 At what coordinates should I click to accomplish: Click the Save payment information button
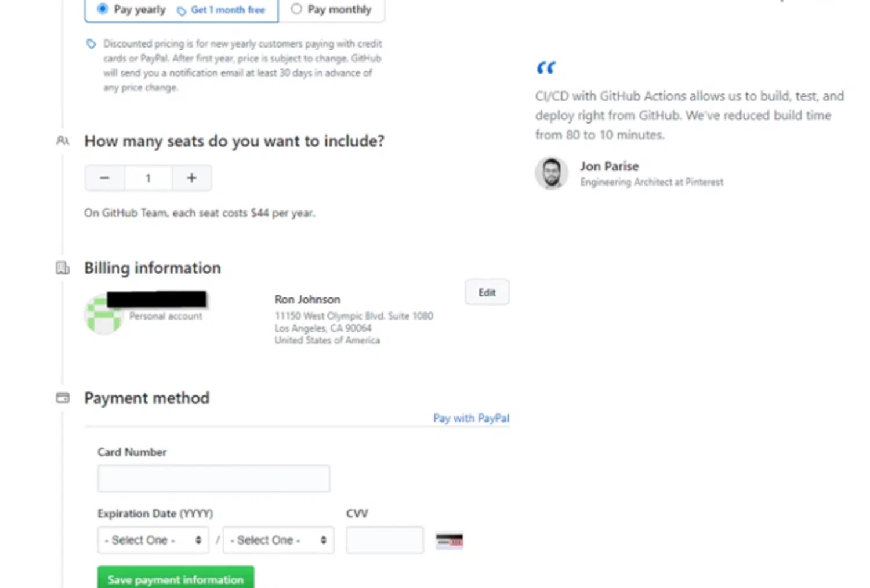(176, 579)
